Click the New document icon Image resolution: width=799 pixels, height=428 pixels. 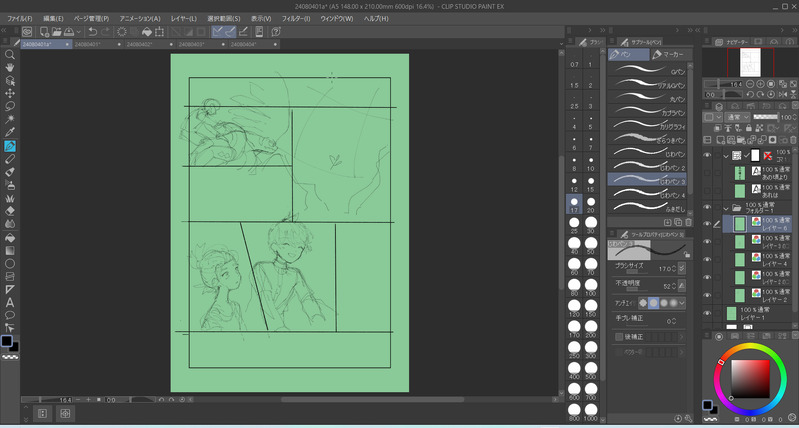44,32
